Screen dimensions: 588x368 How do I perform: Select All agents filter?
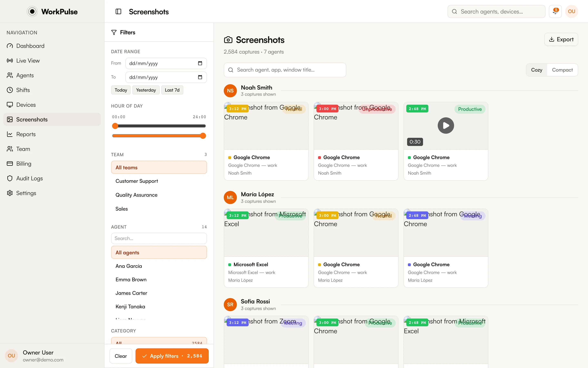159,252
